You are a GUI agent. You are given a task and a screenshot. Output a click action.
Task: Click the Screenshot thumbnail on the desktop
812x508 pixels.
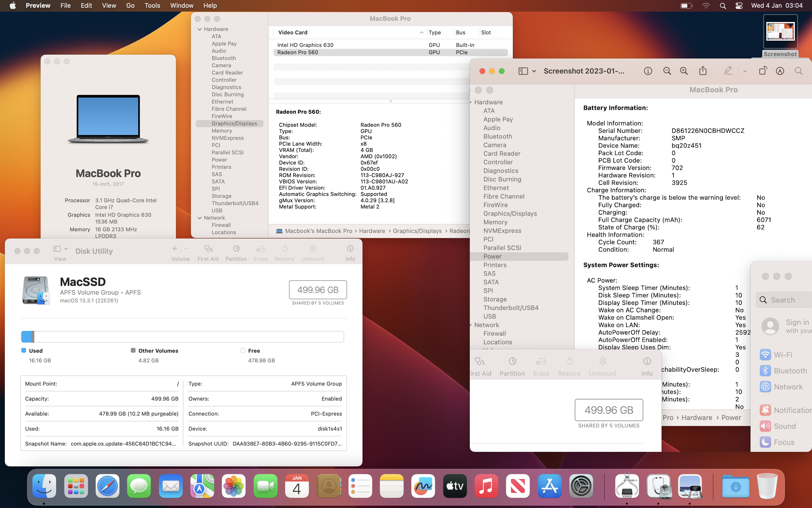tap(780, 32)
